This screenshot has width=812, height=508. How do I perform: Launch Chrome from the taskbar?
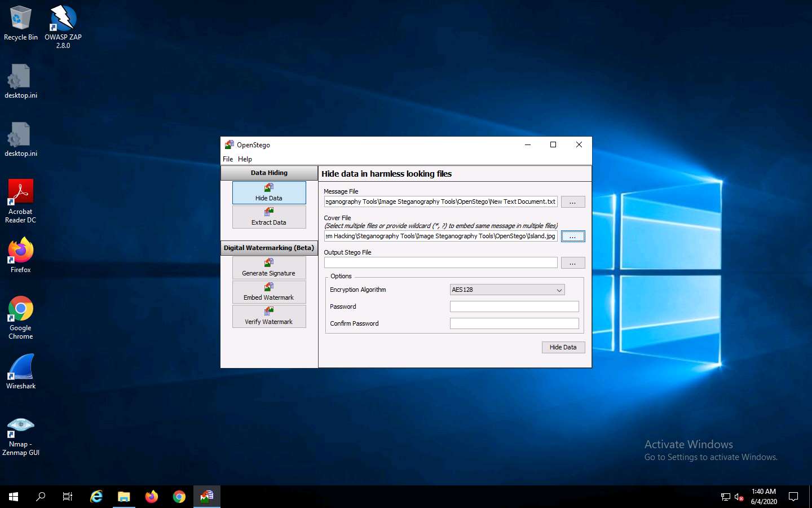coord(179,497)
